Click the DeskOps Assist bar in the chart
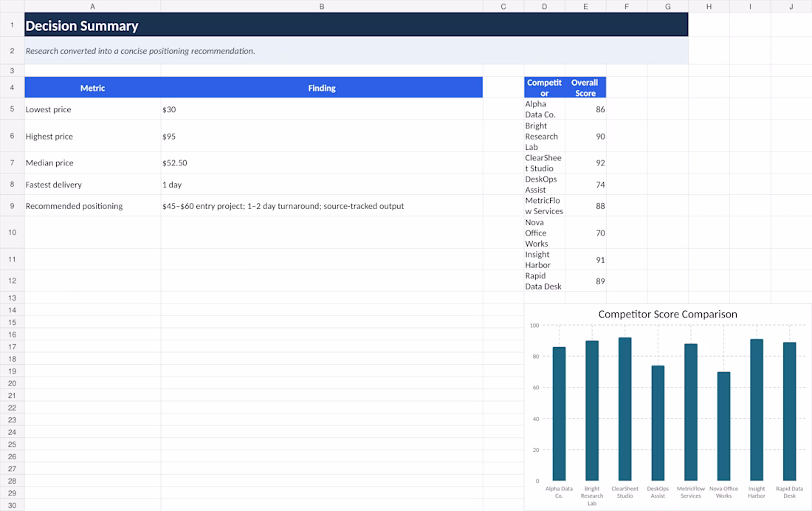This screenshot has height=511, width=812. tap(658, 423)
